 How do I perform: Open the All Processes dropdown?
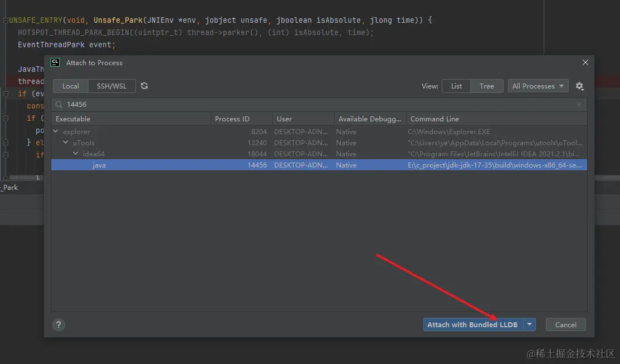(538, 86)
